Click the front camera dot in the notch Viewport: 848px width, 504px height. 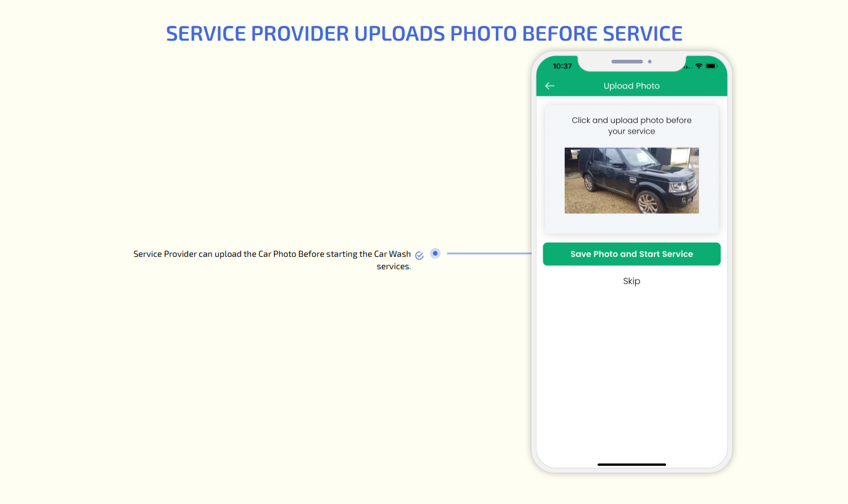[649, 62]
